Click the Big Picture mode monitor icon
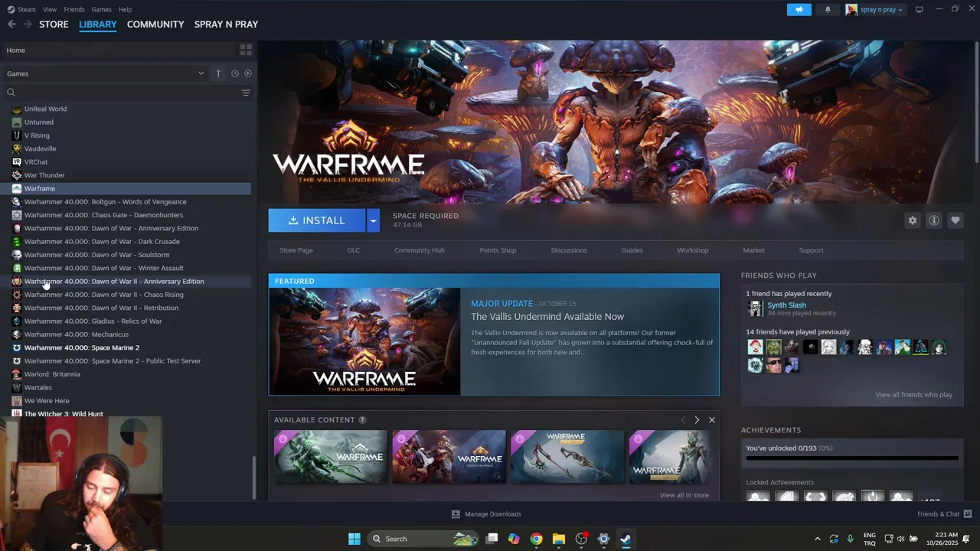Image resolution: width=980 pixels, height=551 pixels. (920, 9)
